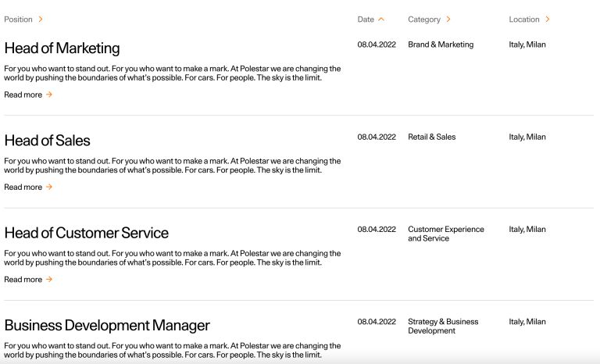Click the date in the Head of Customer Service row

377,230
